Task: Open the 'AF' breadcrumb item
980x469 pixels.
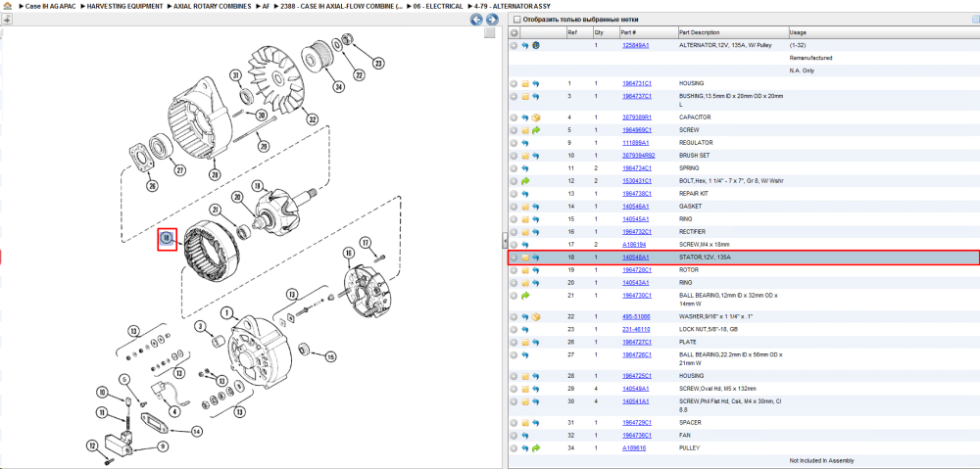Action: click(x=266, y=6)
